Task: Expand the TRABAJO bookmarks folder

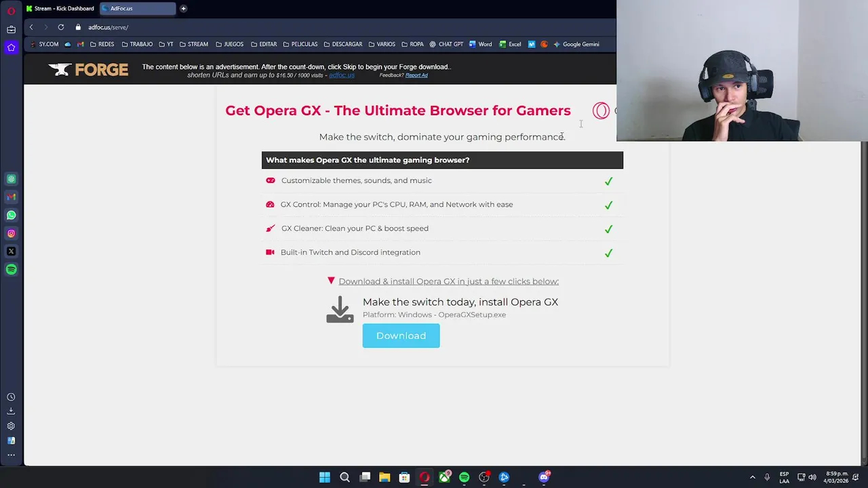Action: coord(137,44)
